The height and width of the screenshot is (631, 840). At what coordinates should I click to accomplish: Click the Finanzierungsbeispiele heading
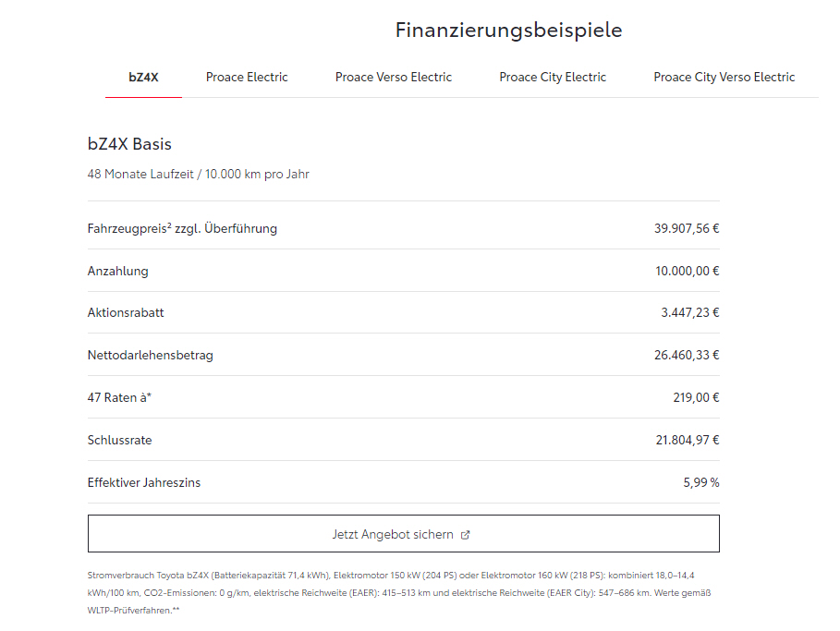(x=508, y=30)
